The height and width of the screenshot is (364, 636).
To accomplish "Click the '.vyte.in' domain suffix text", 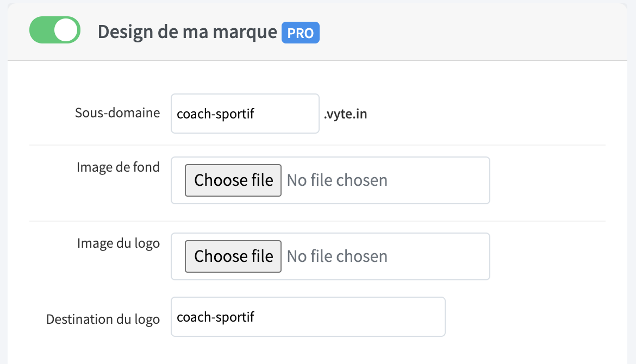I will [345, 114].
